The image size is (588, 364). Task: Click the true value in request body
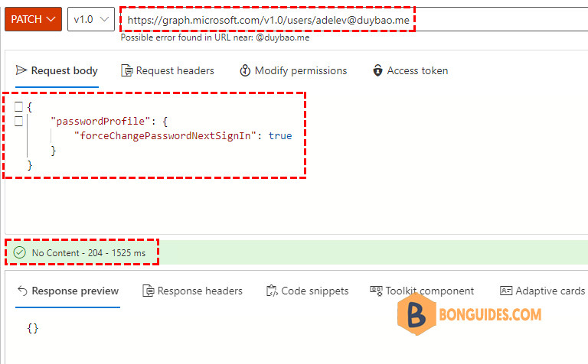(280, 135)
